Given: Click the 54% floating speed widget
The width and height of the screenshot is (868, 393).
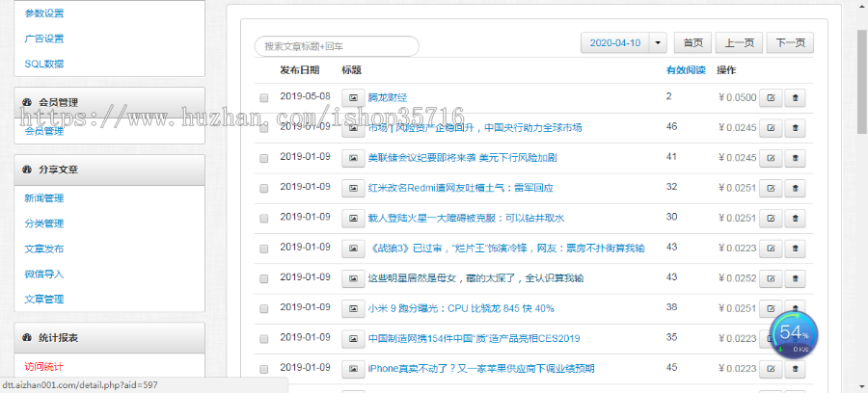Looking at the screenshot, I should tap(794, 335).
